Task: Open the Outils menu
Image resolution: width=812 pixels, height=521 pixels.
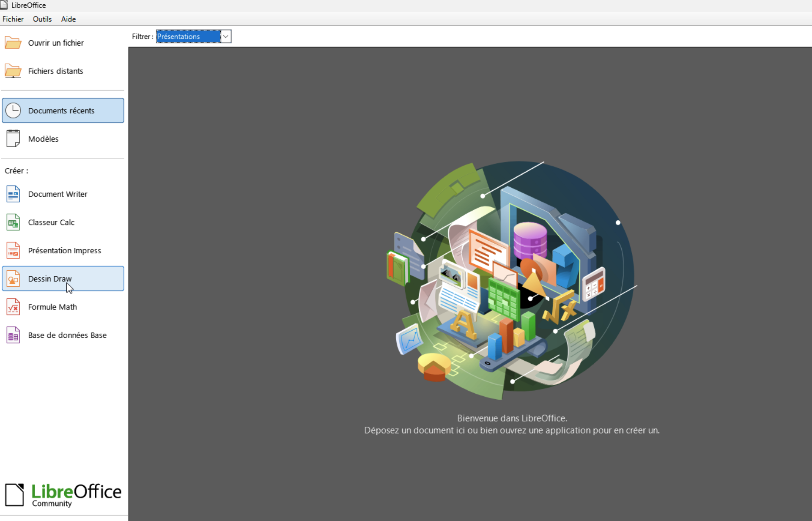Action: pos(42,19)
